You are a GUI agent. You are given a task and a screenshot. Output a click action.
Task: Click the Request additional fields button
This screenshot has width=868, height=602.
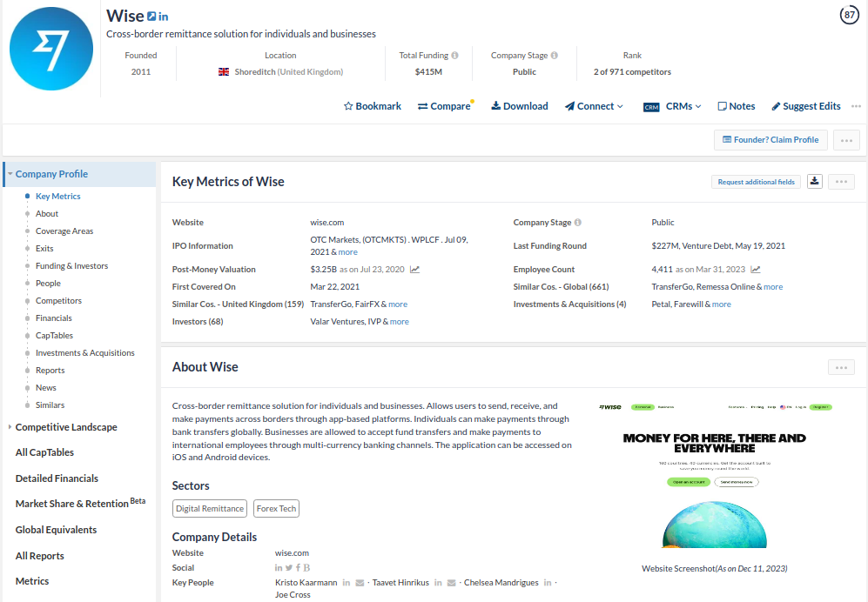pos(754,181)
